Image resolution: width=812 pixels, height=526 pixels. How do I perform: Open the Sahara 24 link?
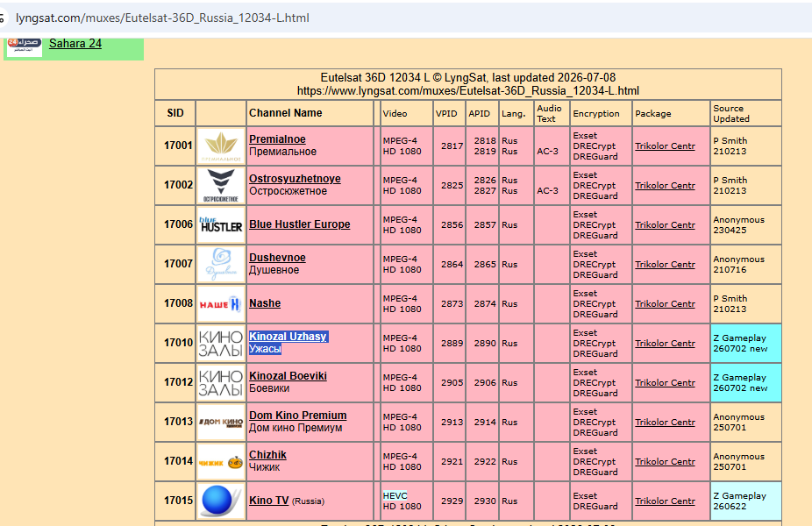point(75,44)
